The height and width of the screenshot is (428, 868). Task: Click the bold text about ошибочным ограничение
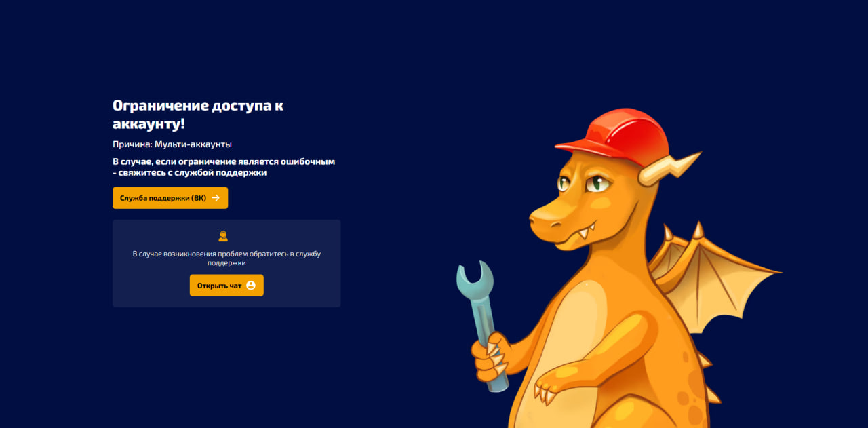point(224,167)
